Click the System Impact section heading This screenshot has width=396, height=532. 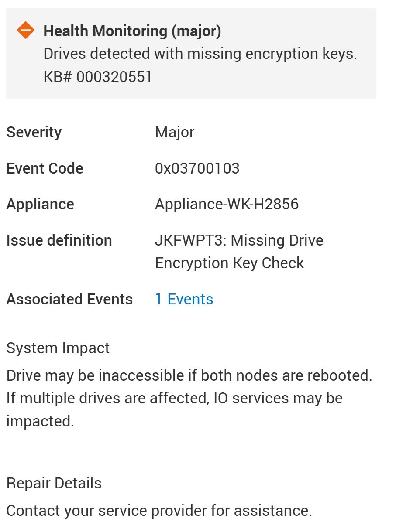[x=58, y=348]
